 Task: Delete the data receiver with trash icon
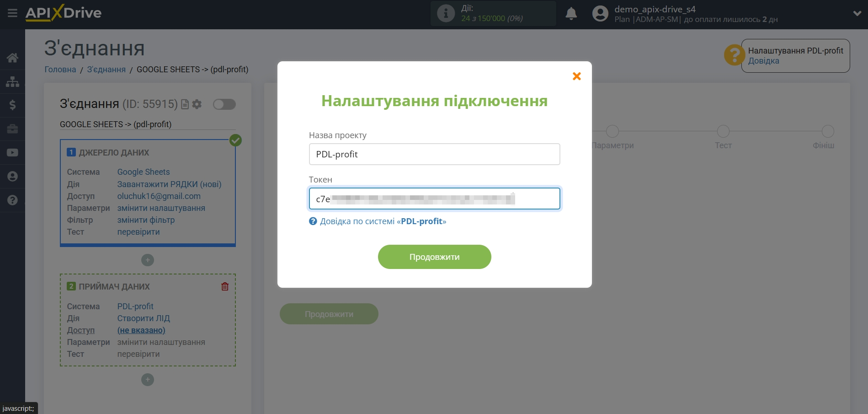(x=225, y=287)
